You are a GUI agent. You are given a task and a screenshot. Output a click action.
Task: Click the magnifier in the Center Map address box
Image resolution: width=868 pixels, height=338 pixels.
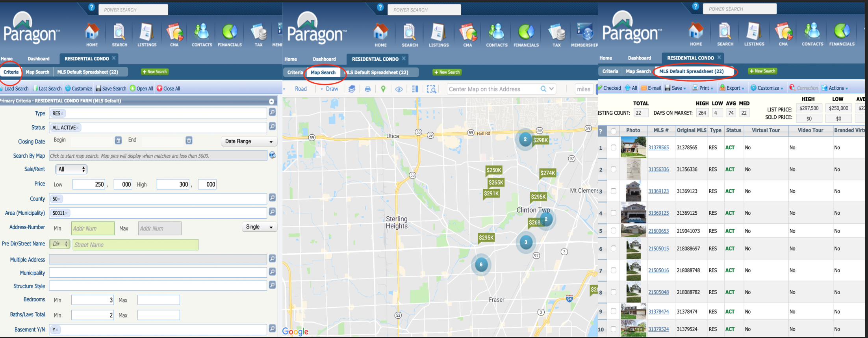(543, 89)
